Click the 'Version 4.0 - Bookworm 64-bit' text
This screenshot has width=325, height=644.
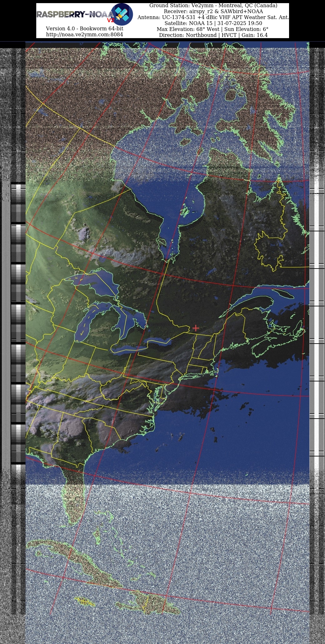tap(84, 28)
